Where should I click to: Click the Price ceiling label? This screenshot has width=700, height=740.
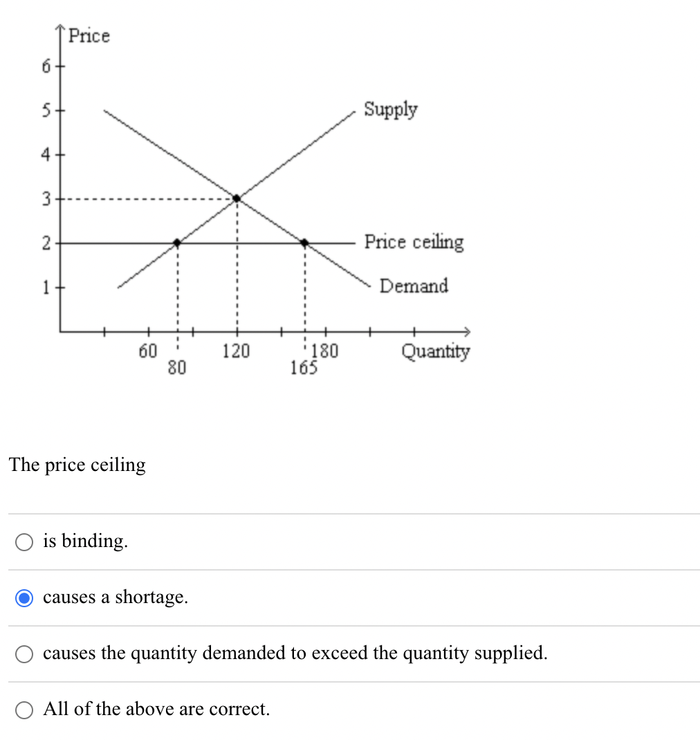(415, 242)
